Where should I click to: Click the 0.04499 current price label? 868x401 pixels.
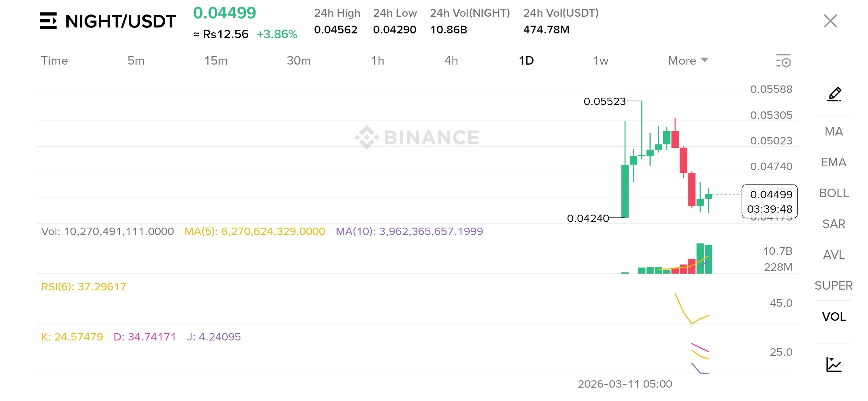pos(224,13)
